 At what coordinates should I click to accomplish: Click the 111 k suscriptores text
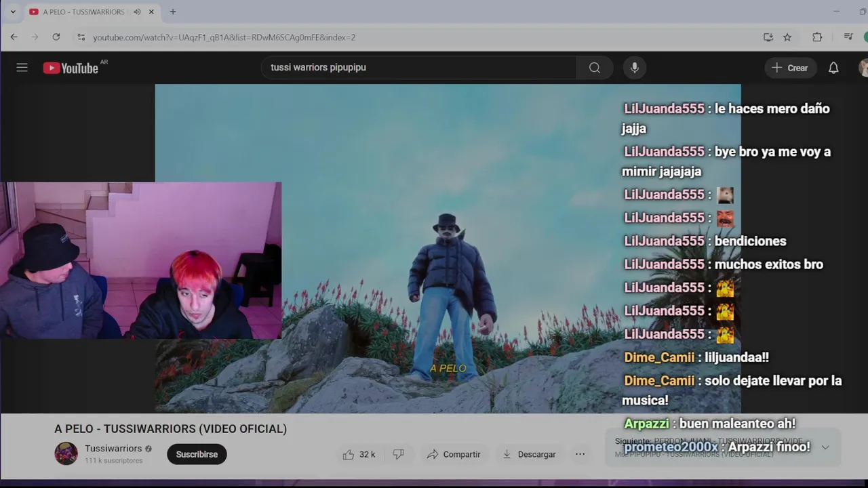pos(114,461)
